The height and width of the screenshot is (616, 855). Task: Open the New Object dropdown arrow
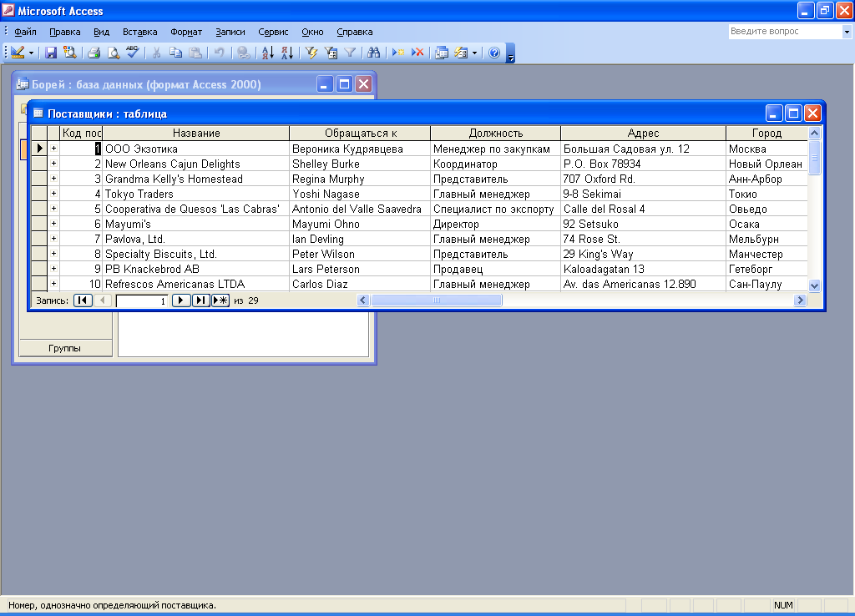click(474, 53)
